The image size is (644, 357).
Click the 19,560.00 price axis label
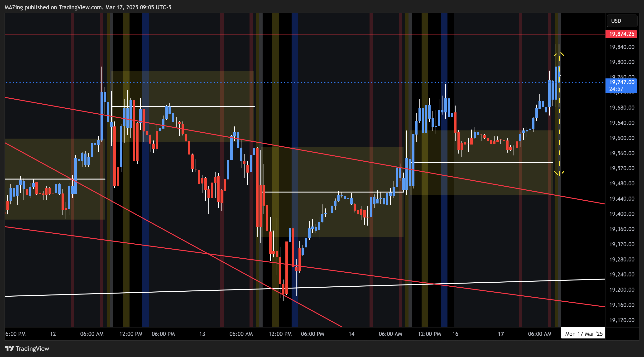pyautogui.click(x=622, y=153)
